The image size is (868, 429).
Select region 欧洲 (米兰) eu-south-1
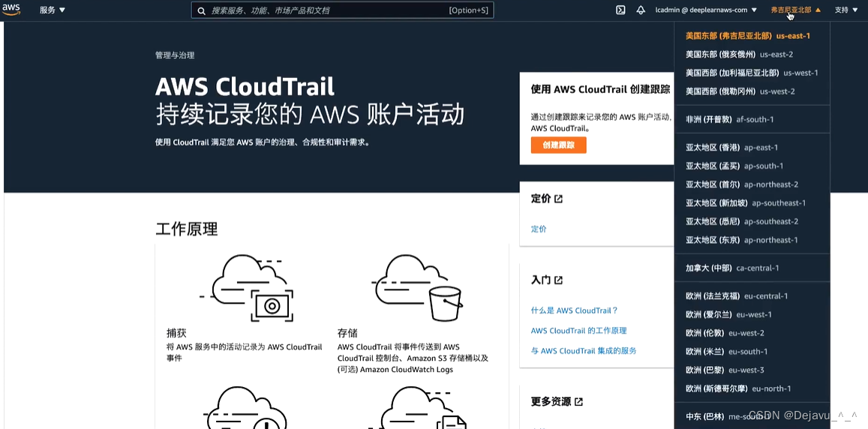pyautogui.click(x=727, y=352)
